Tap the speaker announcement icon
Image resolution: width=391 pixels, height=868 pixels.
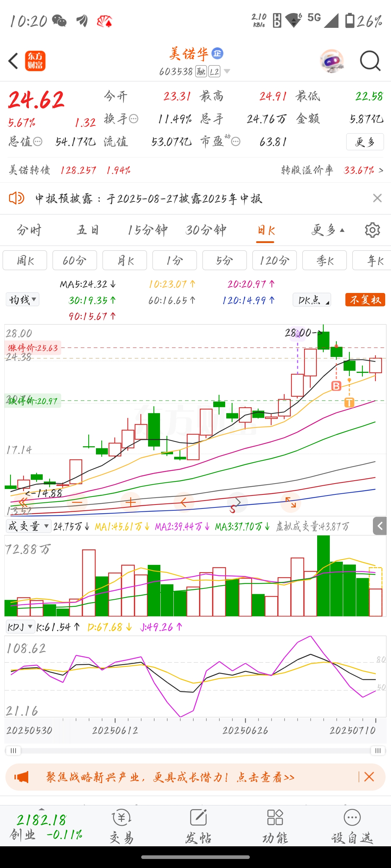[16, 198]
